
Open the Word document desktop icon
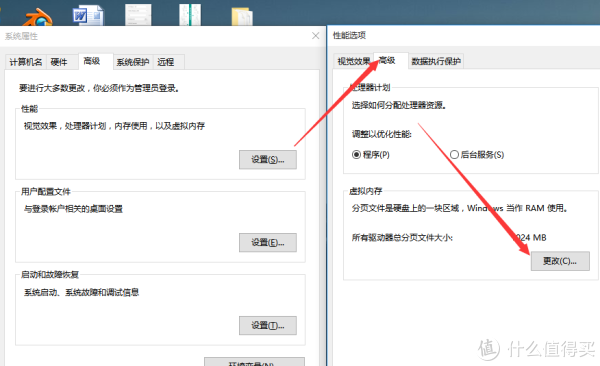[88, 15]
